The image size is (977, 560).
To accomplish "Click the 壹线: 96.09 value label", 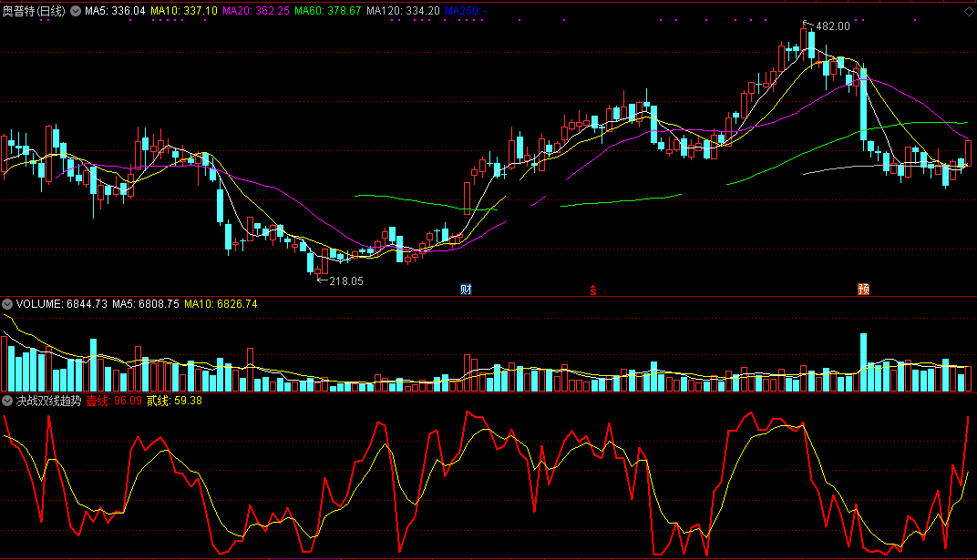I will [114, 401].
